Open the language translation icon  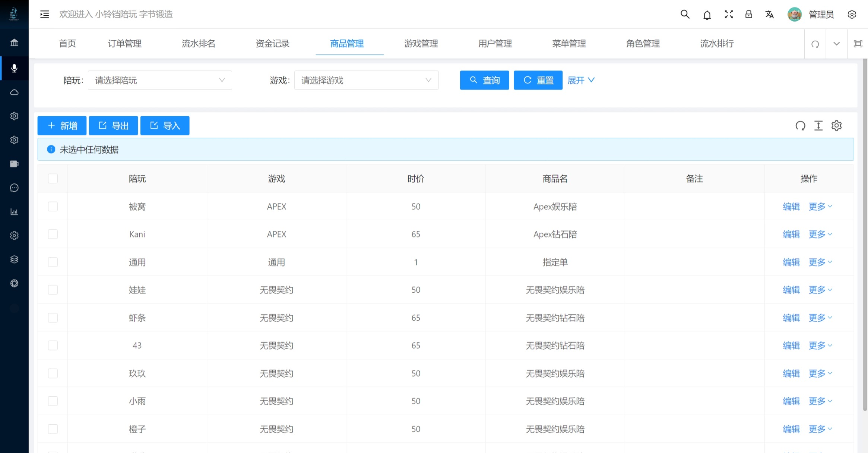770,15
